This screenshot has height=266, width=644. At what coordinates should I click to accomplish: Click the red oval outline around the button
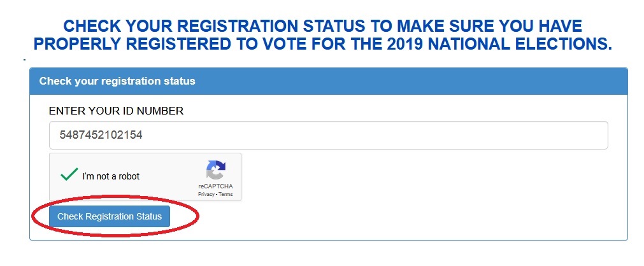[198, 216]
